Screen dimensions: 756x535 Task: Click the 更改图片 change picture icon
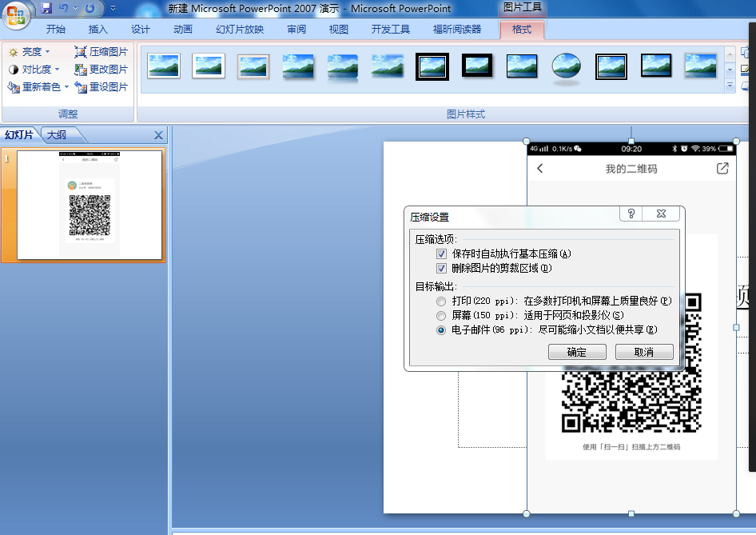click(x=81, y=70)
